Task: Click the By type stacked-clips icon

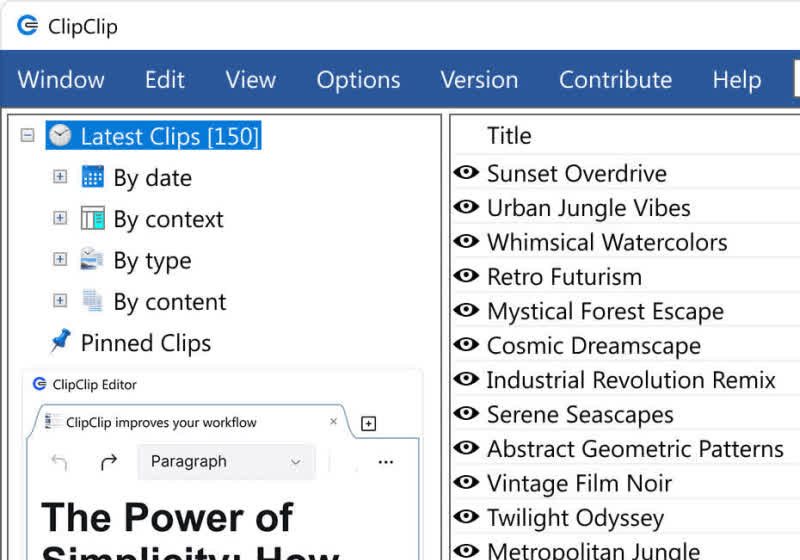Action: click(x=93, y=260)
